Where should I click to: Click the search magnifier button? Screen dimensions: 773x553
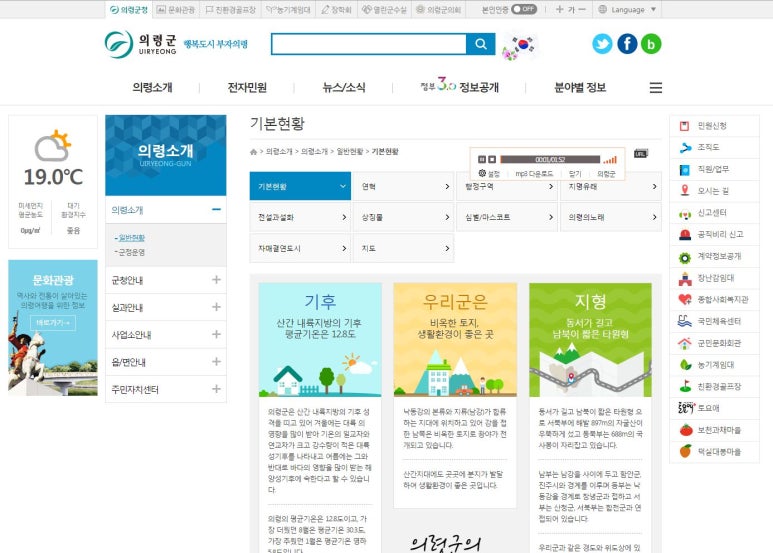[481, 44]
